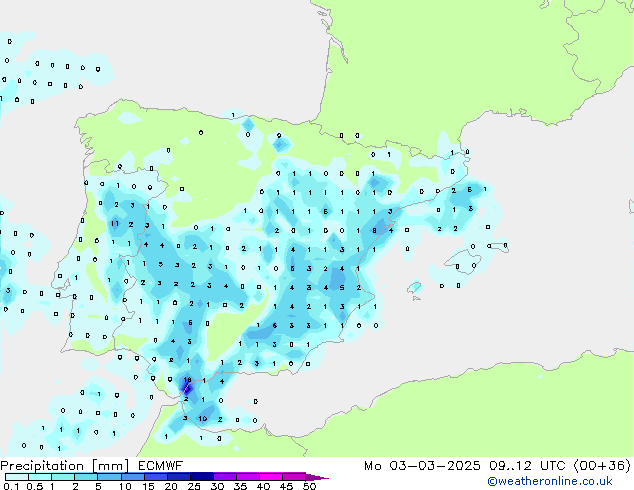Image resolution: width=634 pixels, height=490 pixels.
Task: Click the 10–15 mm legend color swatch
Action: tap(132, 477)
